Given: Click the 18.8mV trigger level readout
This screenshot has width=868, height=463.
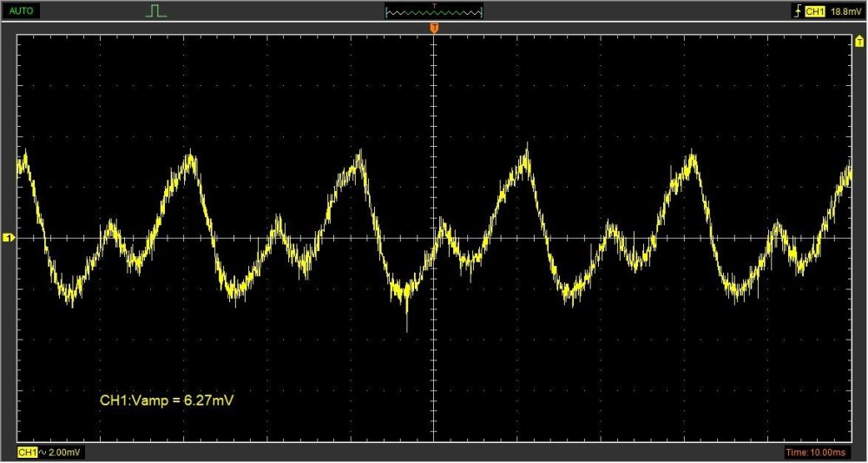Looking at the screenshot, I should pyautogui.click(x=845, y=11).
